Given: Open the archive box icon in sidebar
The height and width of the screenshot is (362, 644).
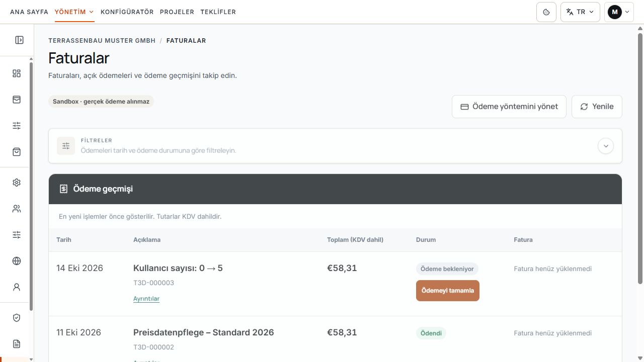Looking at the screenshot, I should pos(17,100).
